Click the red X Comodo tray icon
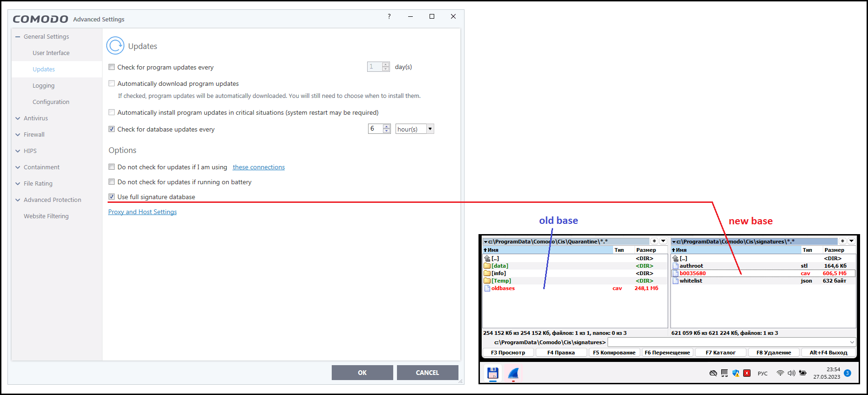 pyautogui.click(x=747, y=373)
